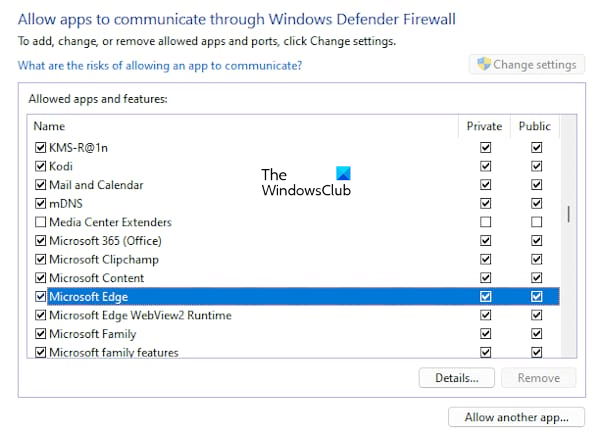600x437 pixels.
Task: Select the Microsoft Clipchamp row
Action: (104, 260)
